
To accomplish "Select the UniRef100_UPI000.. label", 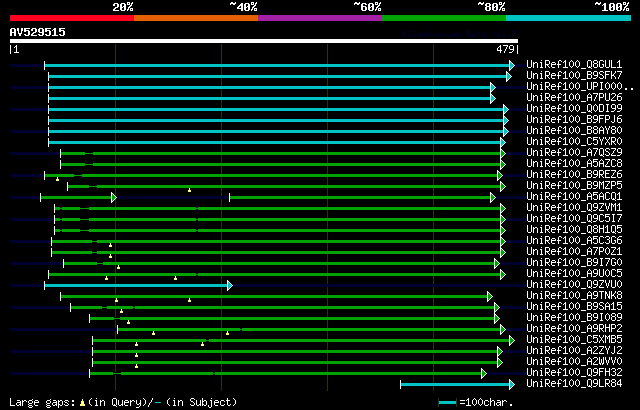I will pos(580,86).
